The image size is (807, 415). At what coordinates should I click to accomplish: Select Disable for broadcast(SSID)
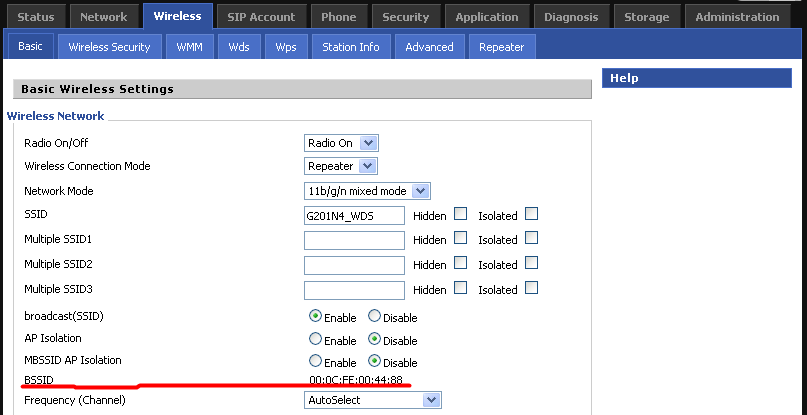click(x=374, y=317)
